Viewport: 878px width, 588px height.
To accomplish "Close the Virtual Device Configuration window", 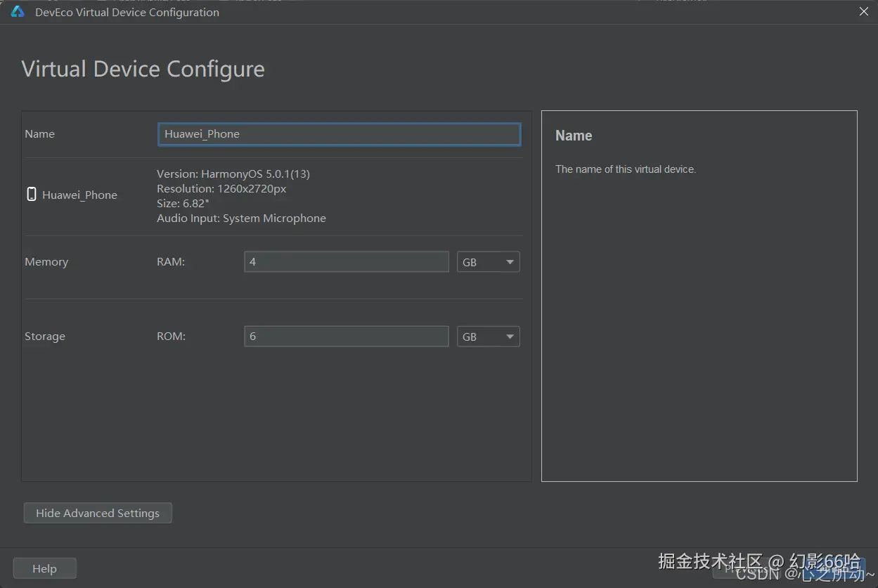I will point(864,12).
